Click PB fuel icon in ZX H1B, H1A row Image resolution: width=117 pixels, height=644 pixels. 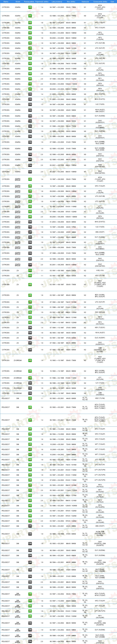(x=30, y=271)
